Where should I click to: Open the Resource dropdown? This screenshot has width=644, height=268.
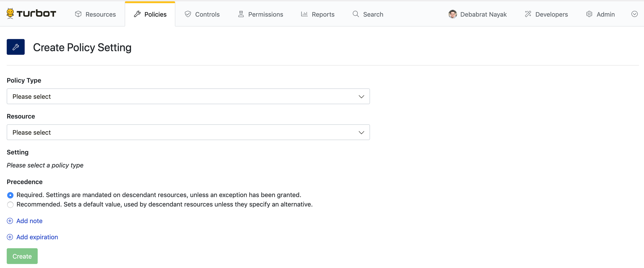point(188,132)
